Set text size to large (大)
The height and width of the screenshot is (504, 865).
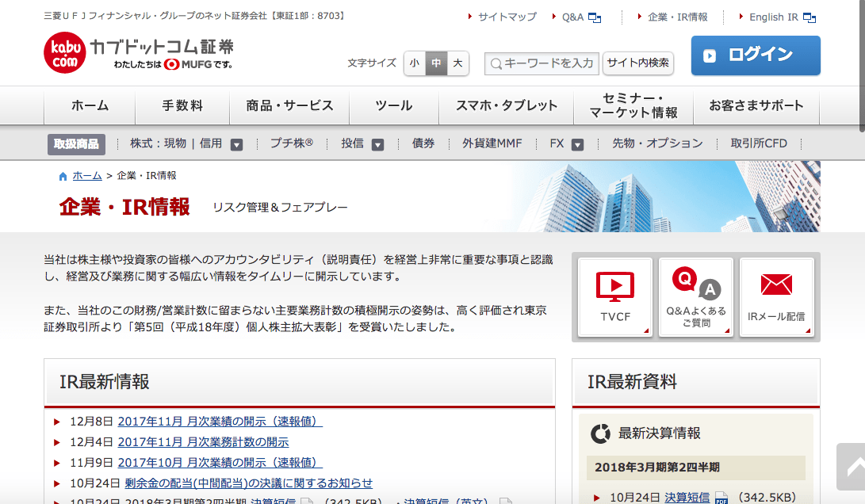tap(457, 63)
